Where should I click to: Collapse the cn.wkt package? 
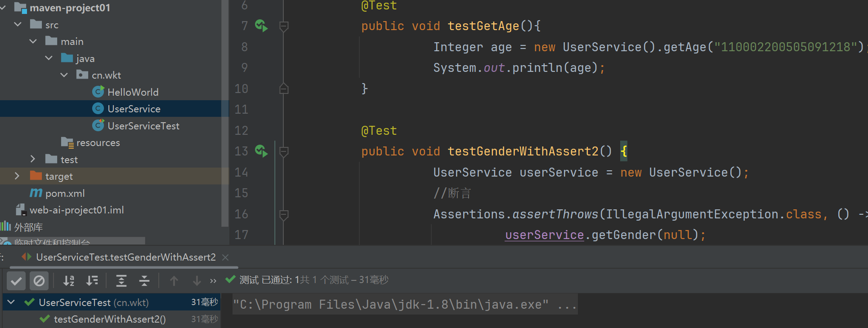pos(64,75)
